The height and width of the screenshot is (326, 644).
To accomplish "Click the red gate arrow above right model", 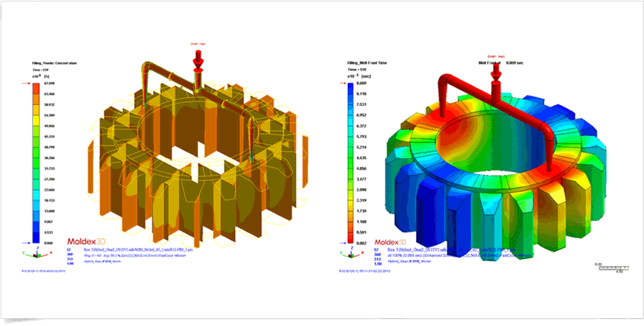I will [x=496, y=71].
